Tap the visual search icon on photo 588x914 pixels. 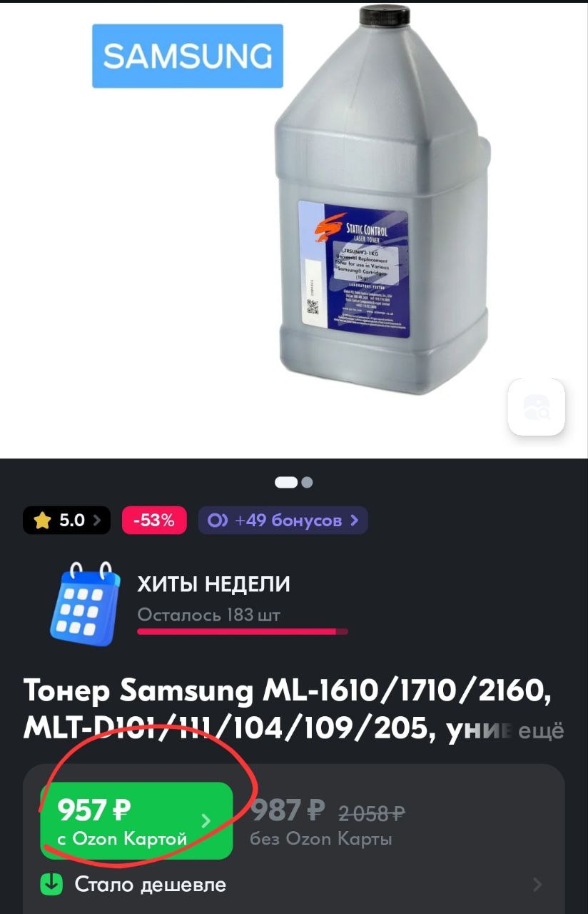(536, 407)
